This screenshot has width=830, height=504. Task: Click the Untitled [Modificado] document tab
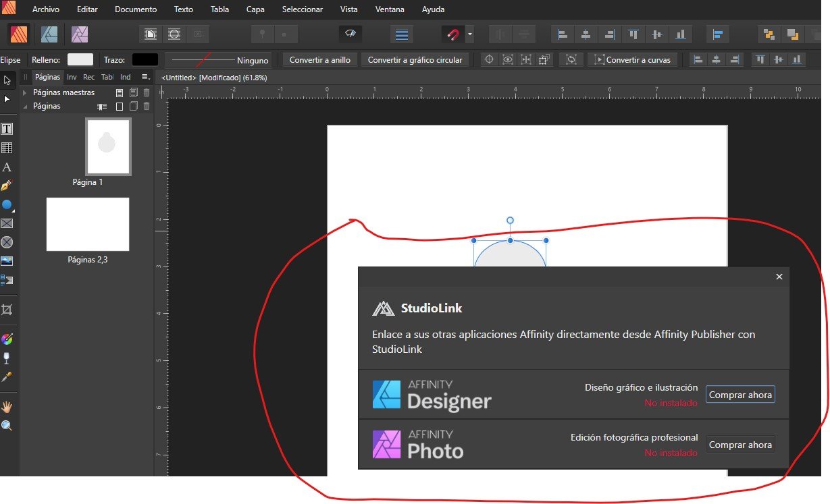click(214, 78)
